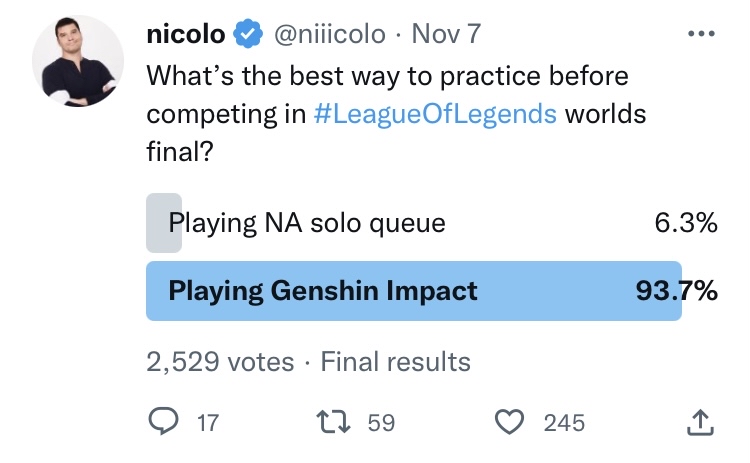Open the three-dot more options menu
Viewport: 750px width, 463px height.
coord(699,34)
